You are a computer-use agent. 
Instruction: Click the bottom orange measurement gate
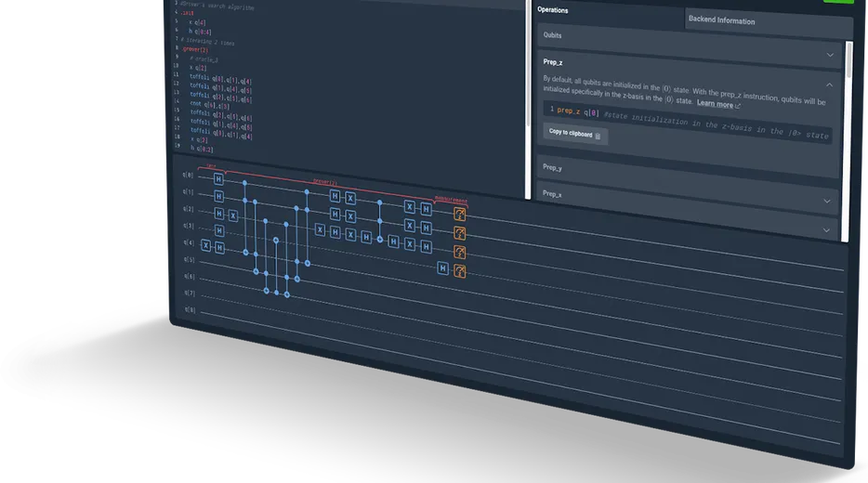(x=459, y=271)
